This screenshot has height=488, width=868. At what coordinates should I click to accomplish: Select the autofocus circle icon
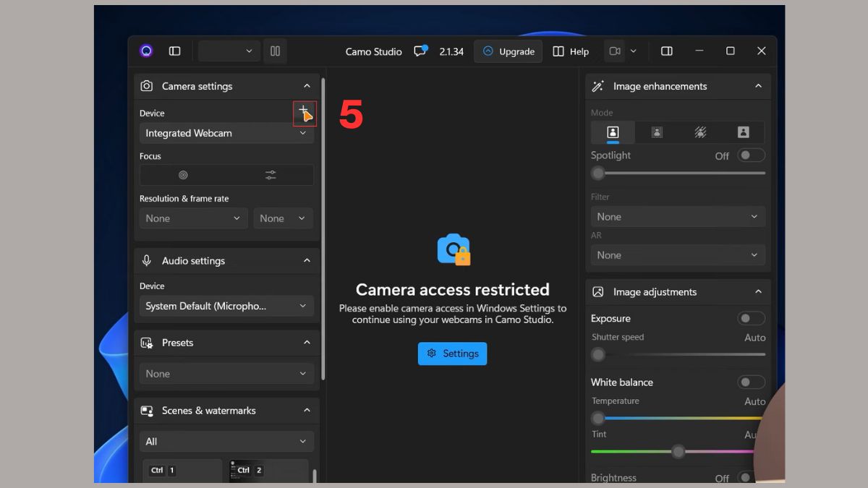click(183, 175)
